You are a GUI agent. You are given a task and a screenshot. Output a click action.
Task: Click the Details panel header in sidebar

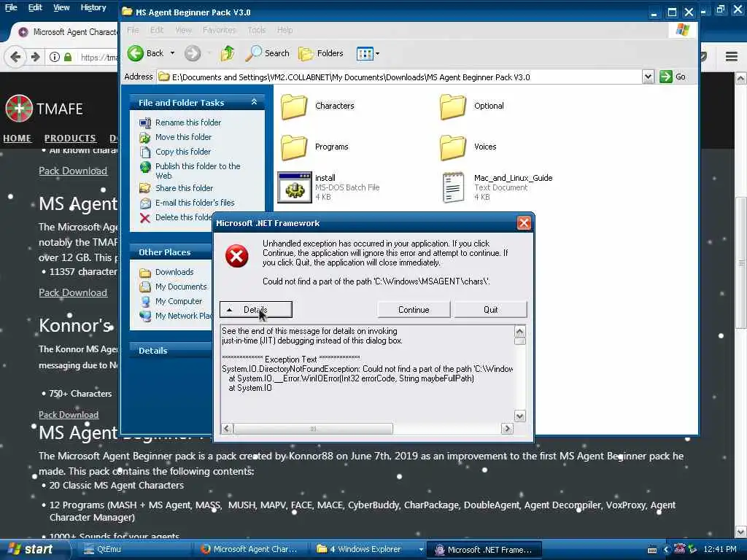coord(171,351)
